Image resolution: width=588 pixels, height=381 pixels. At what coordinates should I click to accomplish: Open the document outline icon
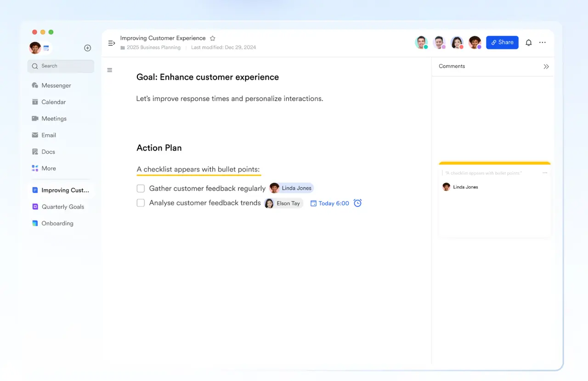[109, 70]
